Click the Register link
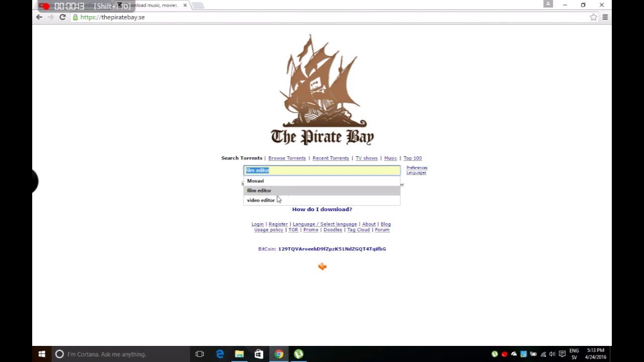The height and width of the screenshot is (362, 644). coord(278,224)
